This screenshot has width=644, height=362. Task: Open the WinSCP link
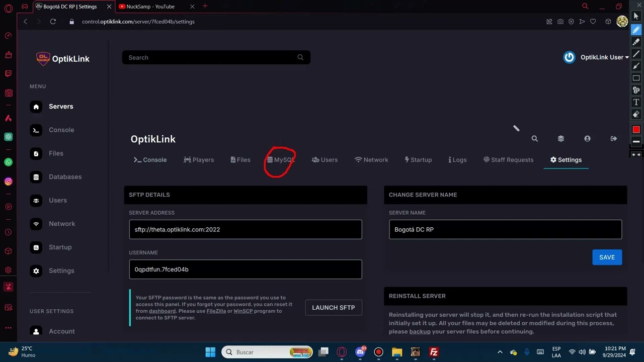[243, 311]
